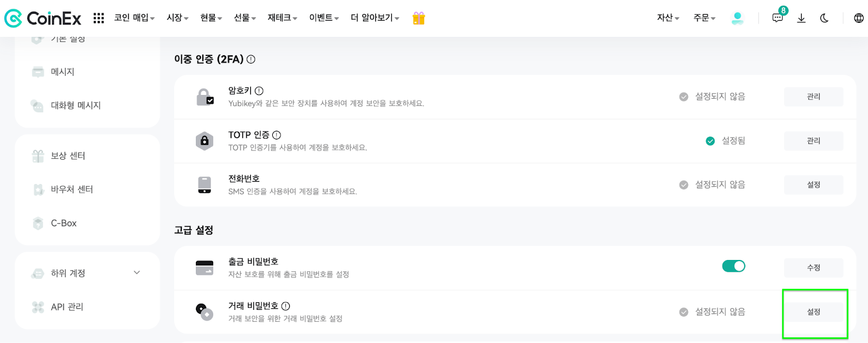Click the gift box icon in the navbar
868x343 pixels.
point(418,17)
